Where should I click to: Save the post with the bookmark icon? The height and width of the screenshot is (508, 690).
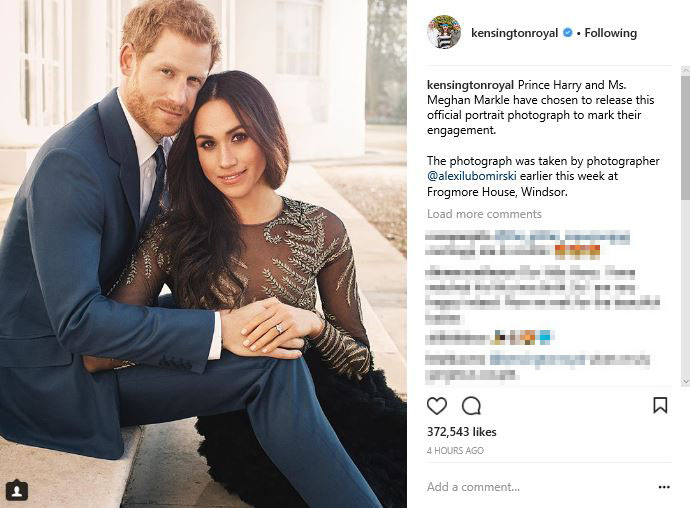[x=660, y=405]
